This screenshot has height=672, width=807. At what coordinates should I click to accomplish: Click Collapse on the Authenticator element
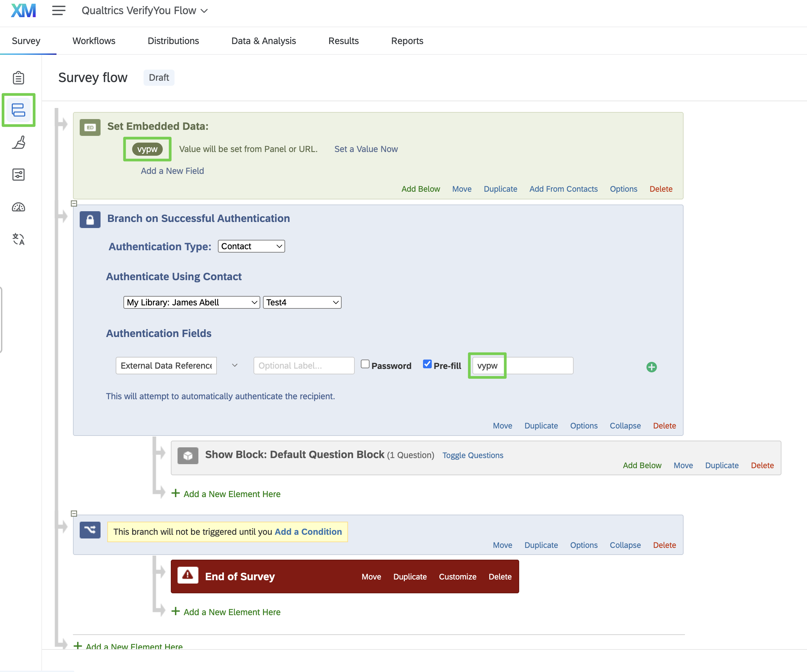click(625, 425)
